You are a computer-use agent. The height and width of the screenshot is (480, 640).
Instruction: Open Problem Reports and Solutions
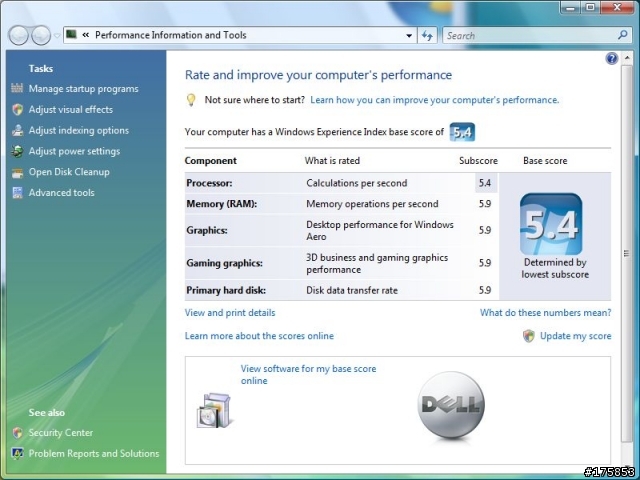[x=94, y=453]
